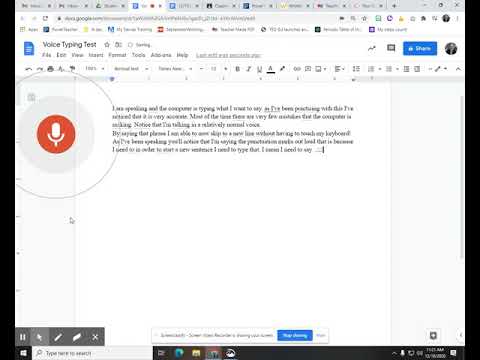Select the Paint format tool
The height and width of the screenshot is (360, 480).
tap(72, 69)
